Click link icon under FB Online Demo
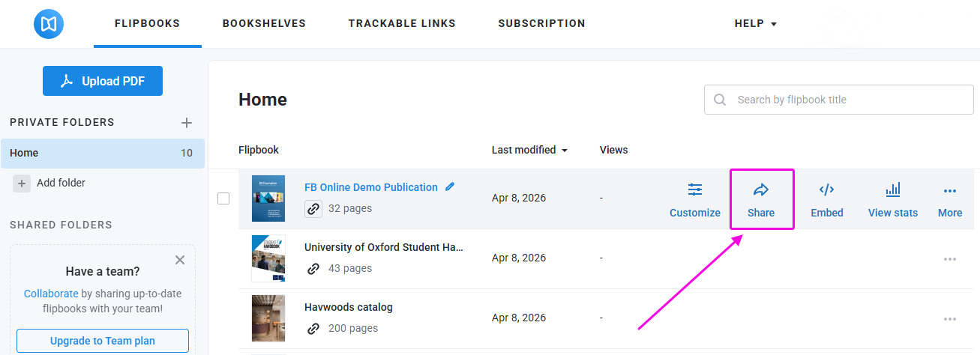 [x=313, y=209]
